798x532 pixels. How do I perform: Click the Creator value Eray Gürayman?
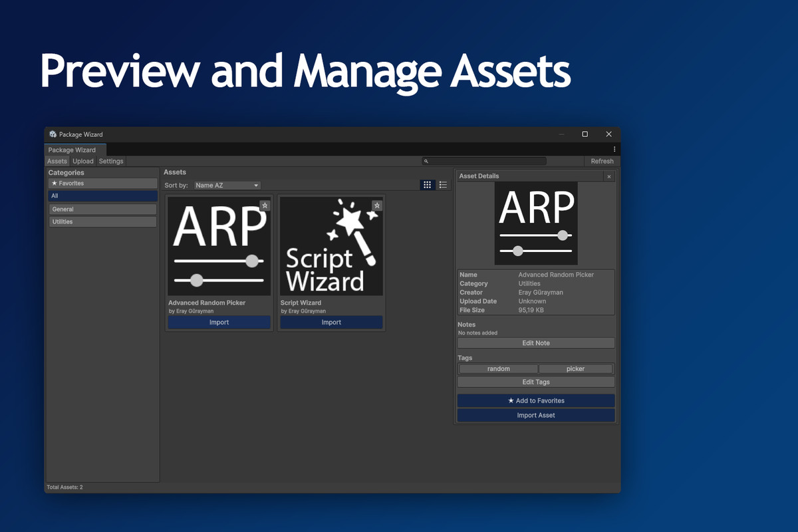[x=541, y=293]
